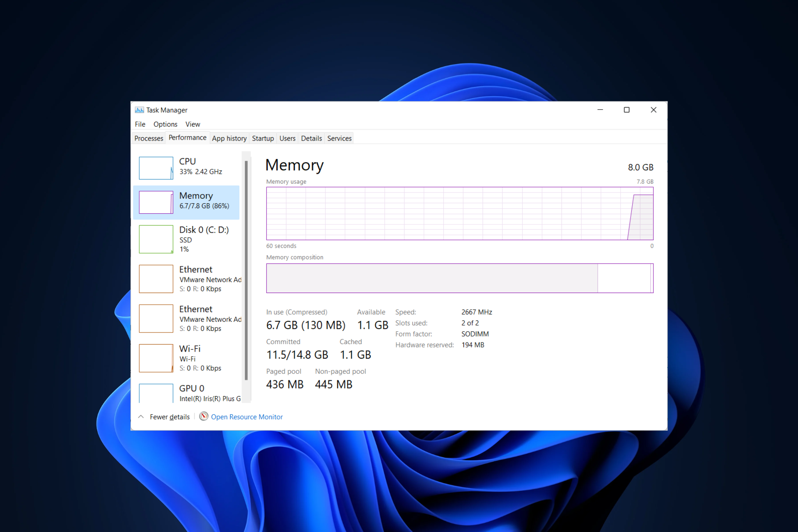The image size is (798, 532).
Task: Click the '7.8 GB' graph maximum label
Action: coord(645,182)
